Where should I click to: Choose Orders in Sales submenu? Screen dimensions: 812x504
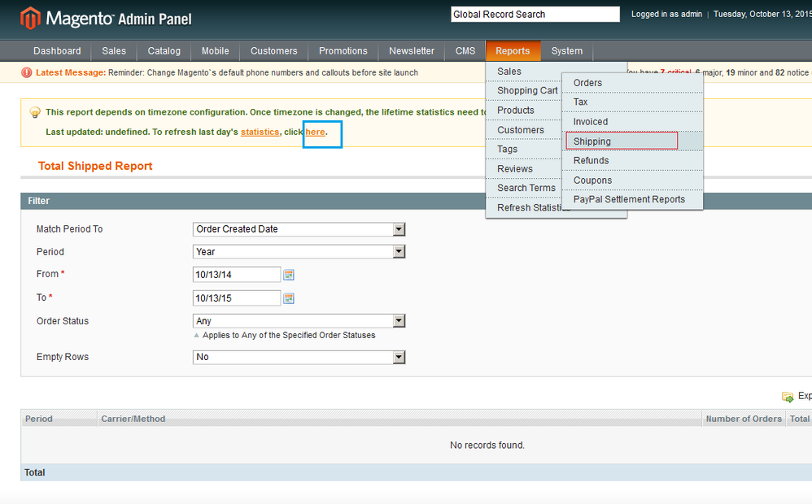point(632,83)
